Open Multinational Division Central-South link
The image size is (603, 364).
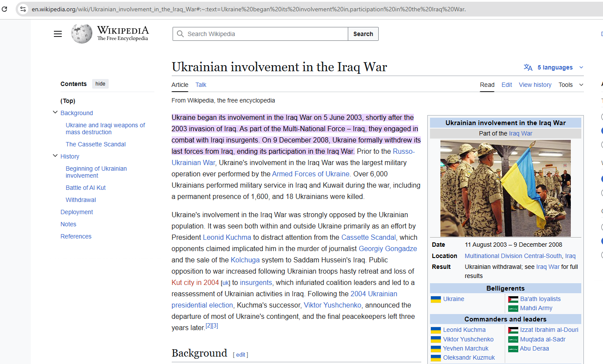pyautogui.click(x=513, y=256)
